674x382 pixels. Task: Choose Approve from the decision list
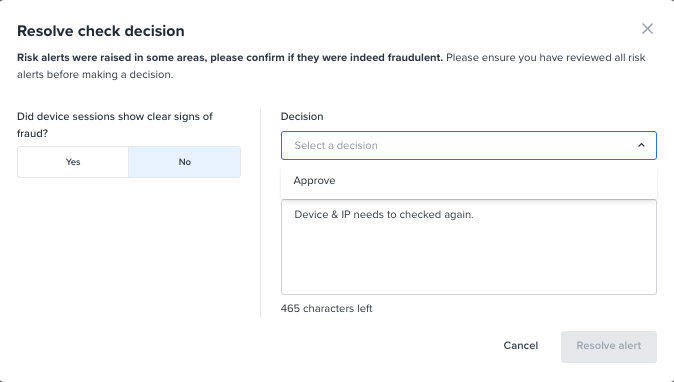click(314, 180)
